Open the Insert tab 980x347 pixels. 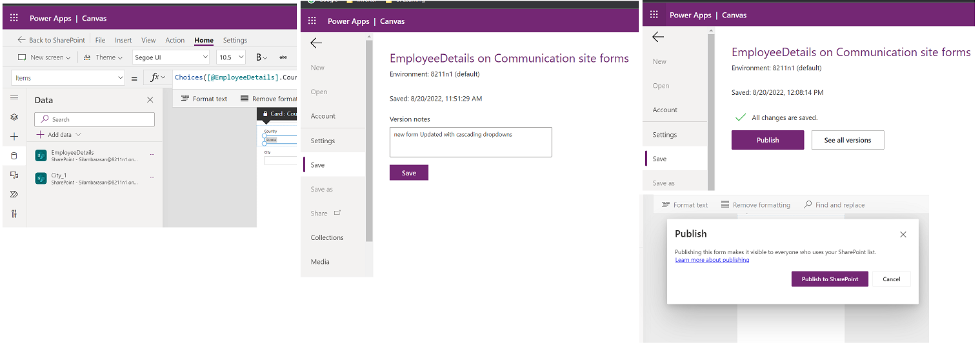click(x=123, y=40)
